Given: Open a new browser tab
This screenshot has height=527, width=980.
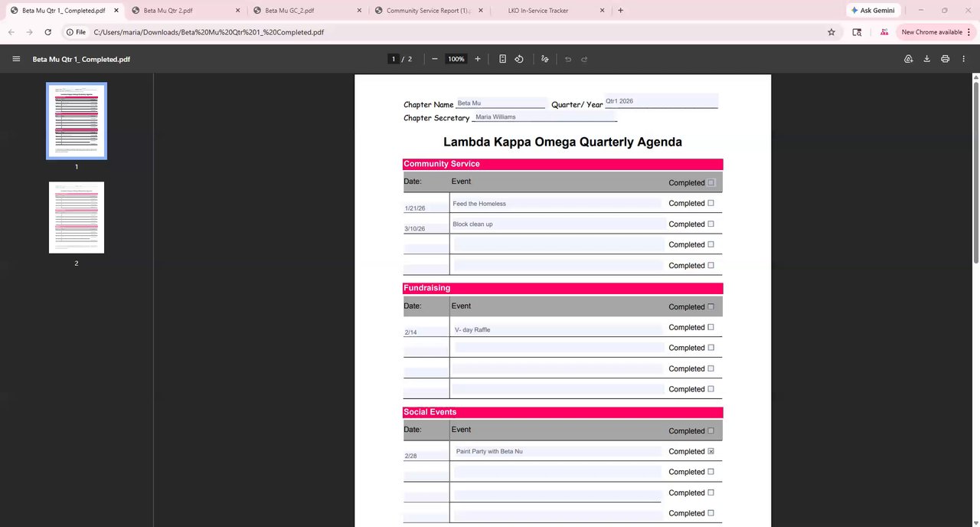Looking at the screenshot, I should pyautogui.click(x=620, y=11).
